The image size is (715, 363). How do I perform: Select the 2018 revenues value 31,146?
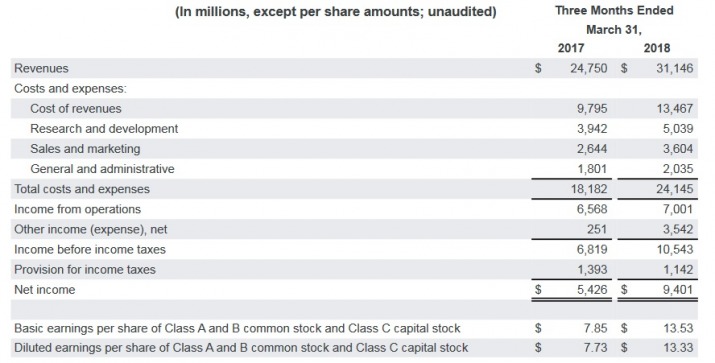click(x=674, y=68)
